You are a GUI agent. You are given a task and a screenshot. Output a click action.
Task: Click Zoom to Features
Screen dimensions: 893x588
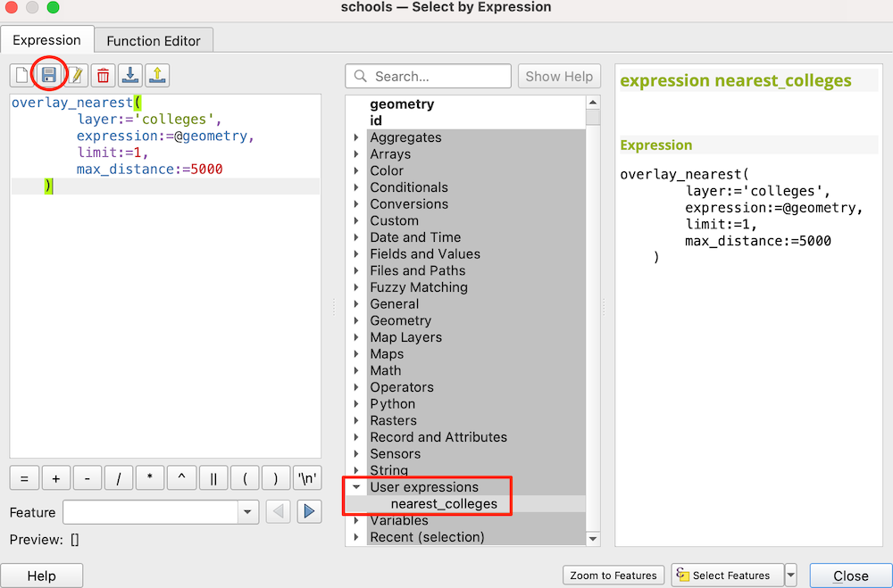pos(613,576)
